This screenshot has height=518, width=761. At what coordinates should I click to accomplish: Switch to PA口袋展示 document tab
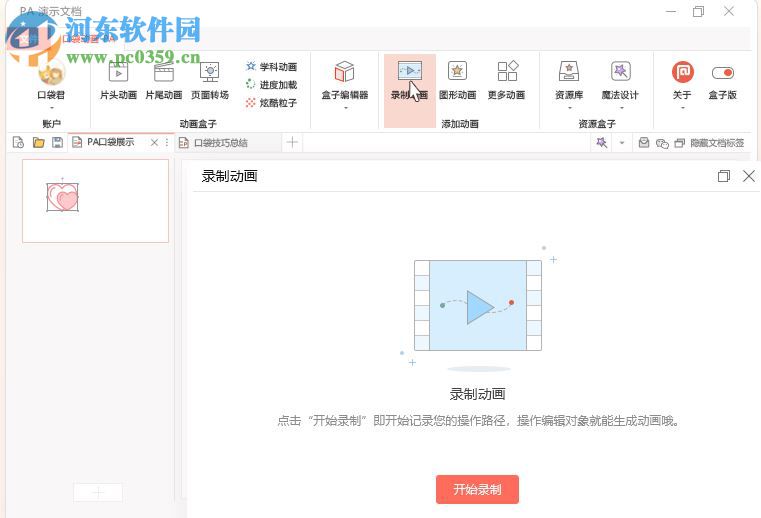click(110, 142)
